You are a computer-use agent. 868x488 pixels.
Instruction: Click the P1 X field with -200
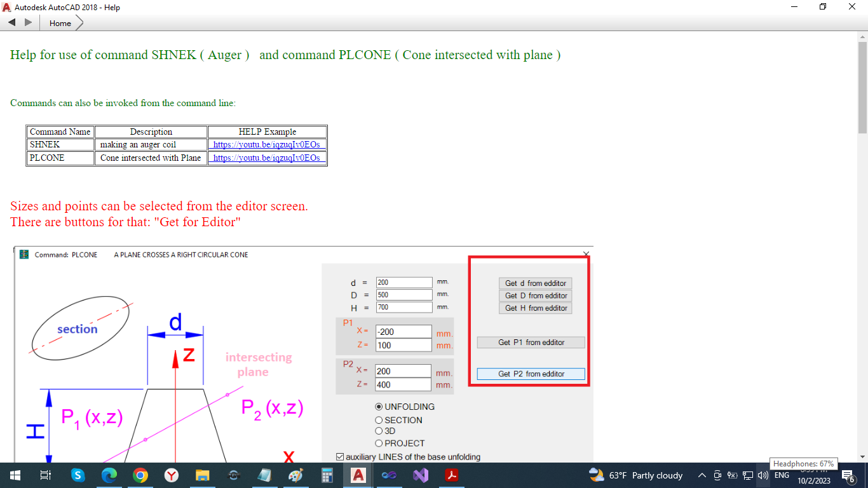pos(403,332)
